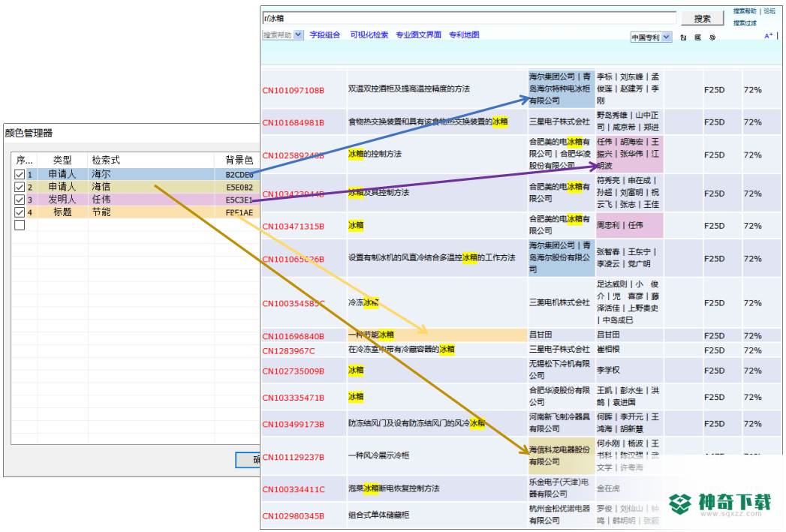This screenshot has height=532, width=786.
Task: Click title 泡菜冰箱断电恢复控制方法
Action: [x=394, y=488]
